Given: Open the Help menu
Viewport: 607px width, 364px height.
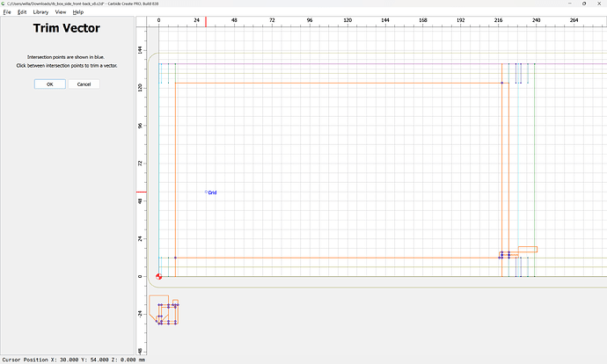Looking at the screenshot, I should [78, 12].
